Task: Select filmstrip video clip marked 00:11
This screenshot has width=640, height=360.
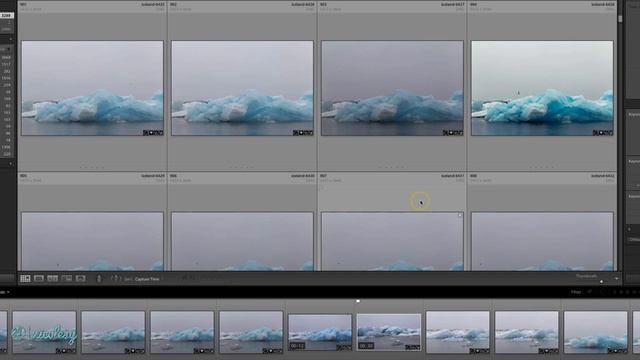Action: point(320,332)
